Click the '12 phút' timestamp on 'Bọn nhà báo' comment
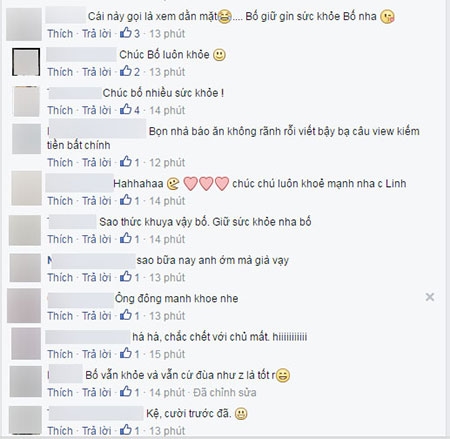The height and width of the screenshot is (439, 450). coord(167,162)
